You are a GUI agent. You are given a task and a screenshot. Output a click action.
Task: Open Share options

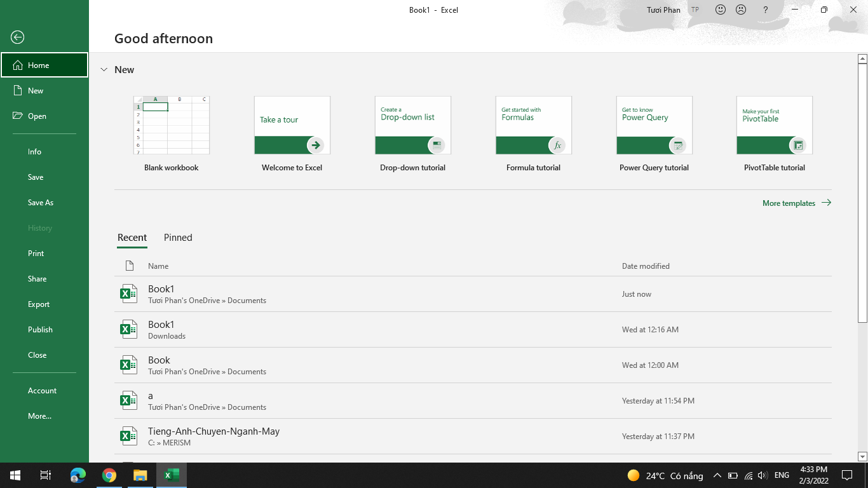point(44,278)
